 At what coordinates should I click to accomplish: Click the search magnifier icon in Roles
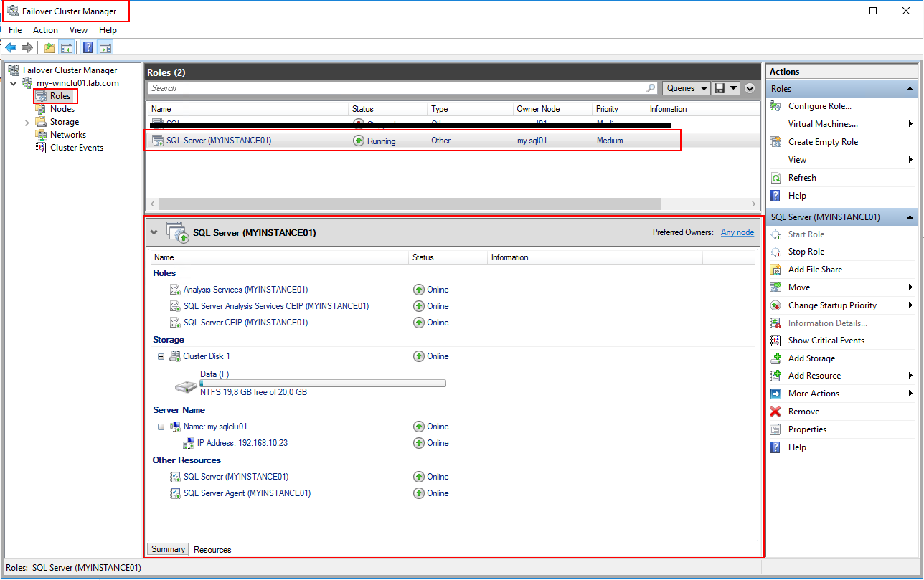tap(651, 88)
